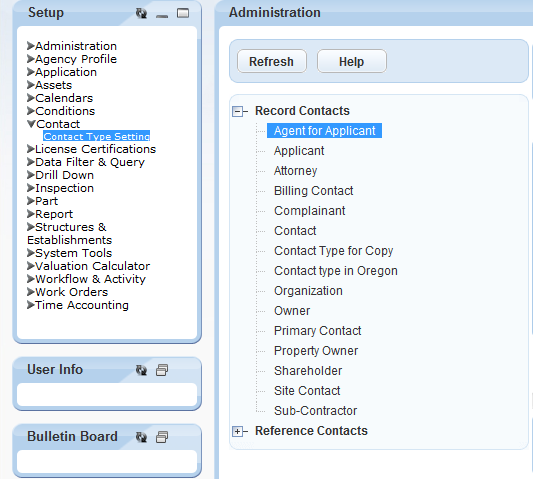Screen dimensions: 533x479
Task: Open Contact Type Setting menu entry
Action: (x=97, y=136)
